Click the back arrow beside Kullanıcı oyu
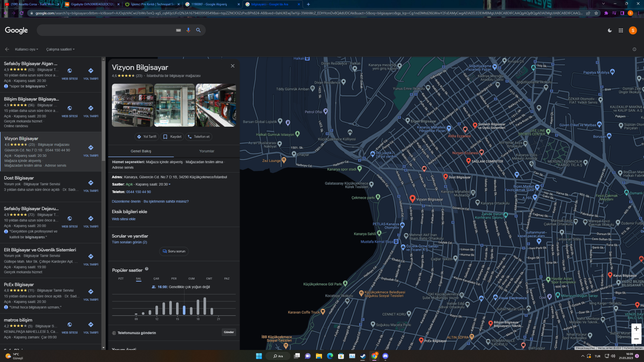Image resolution: width=644 pixels, height=362 pixels. (7, 49)
